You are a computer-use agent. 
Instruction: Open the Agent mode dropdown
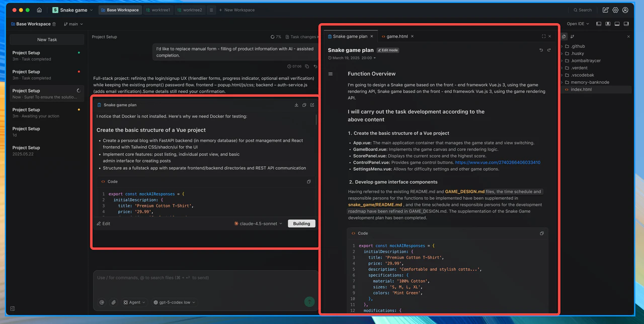click(x=134, y=302)
